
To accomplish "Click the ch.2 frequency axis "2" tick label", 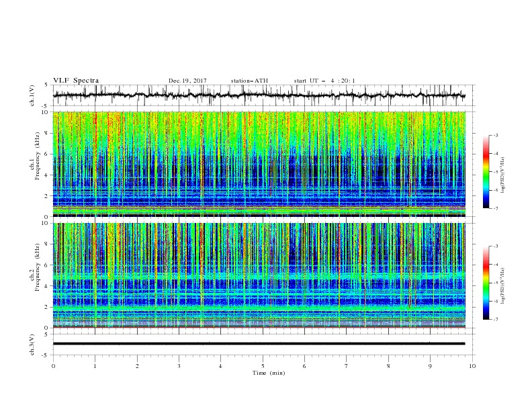I will click(48, 307).
